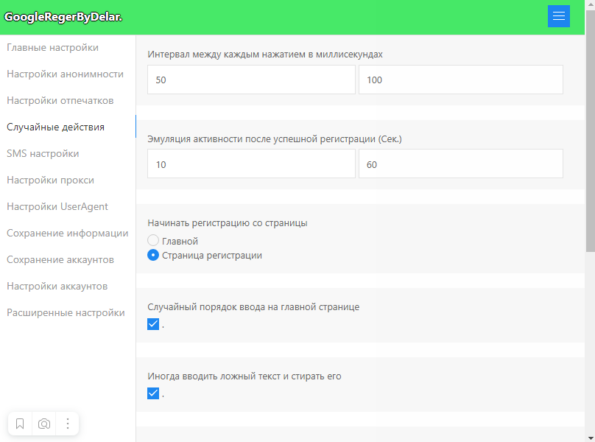Switch to Настройки прокси
Viewport: 595px width, 442px height.
(50, 180)
